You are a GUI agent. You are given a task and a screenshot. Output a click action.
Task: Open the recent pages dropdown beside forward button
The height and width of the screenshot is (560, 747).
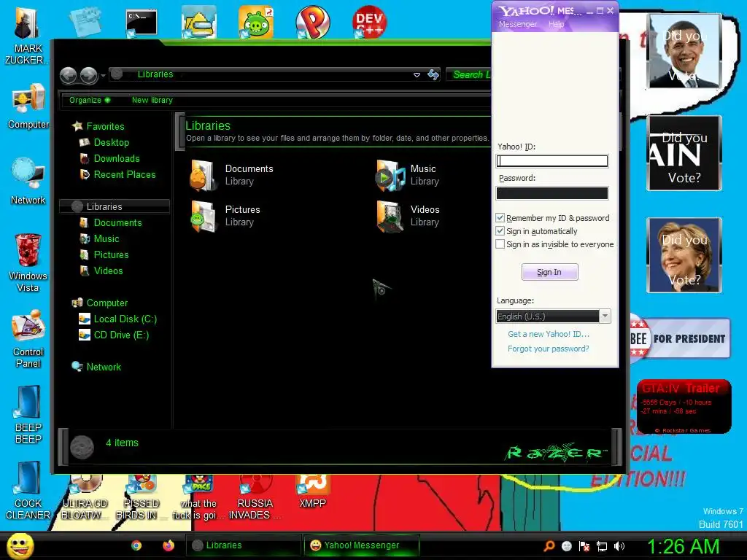103,76
